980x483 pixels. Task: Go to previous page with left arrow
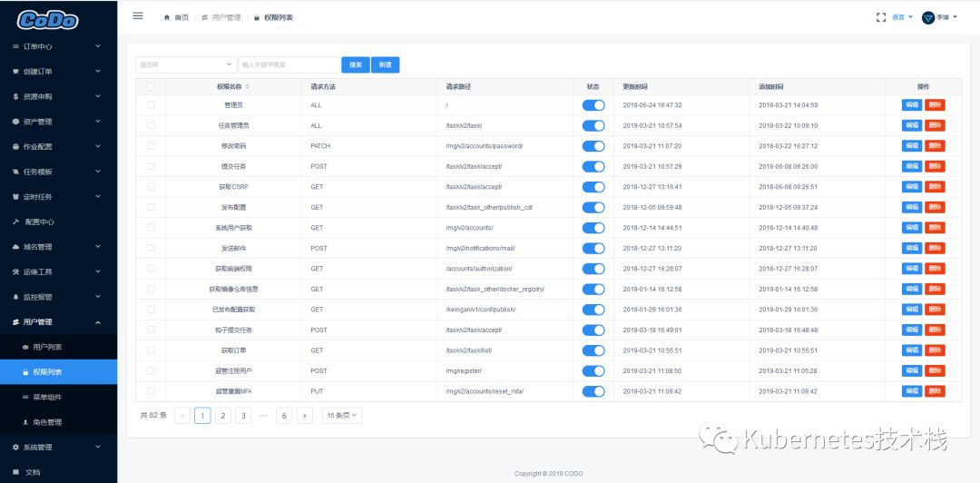[182, 415]
